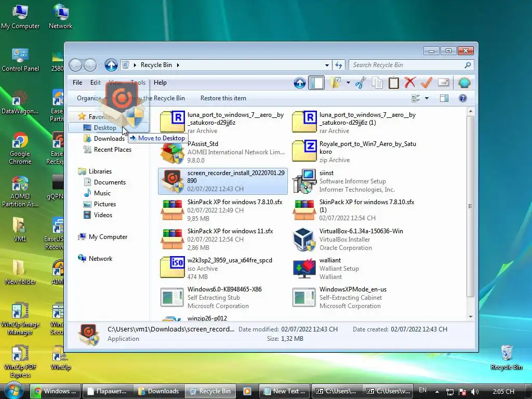Image resolution: width=532 pixels, height=399 pixels.
Task: Open the Help question mark icon
Action: coord(463,98)
